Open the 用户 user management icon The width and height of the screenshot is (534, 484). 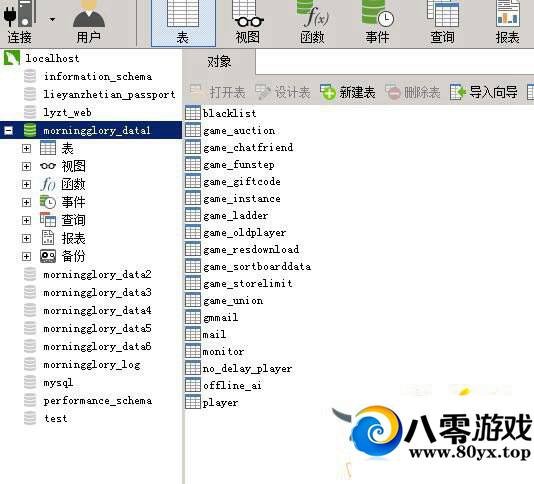coord(89,22)
